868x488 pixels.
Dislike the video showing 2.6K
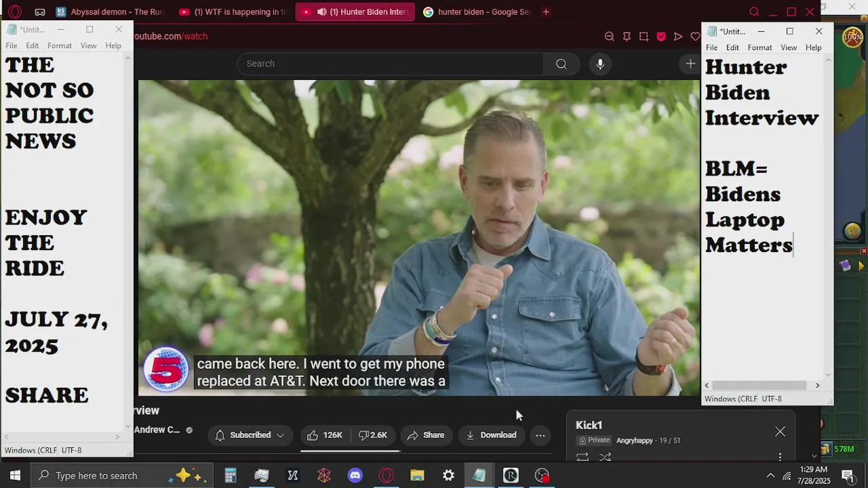(x=373, y=435)
